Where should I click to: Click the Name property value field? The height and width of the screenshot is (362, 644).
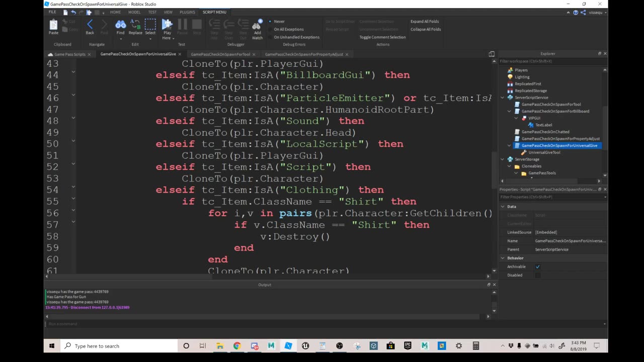(570, 241)
